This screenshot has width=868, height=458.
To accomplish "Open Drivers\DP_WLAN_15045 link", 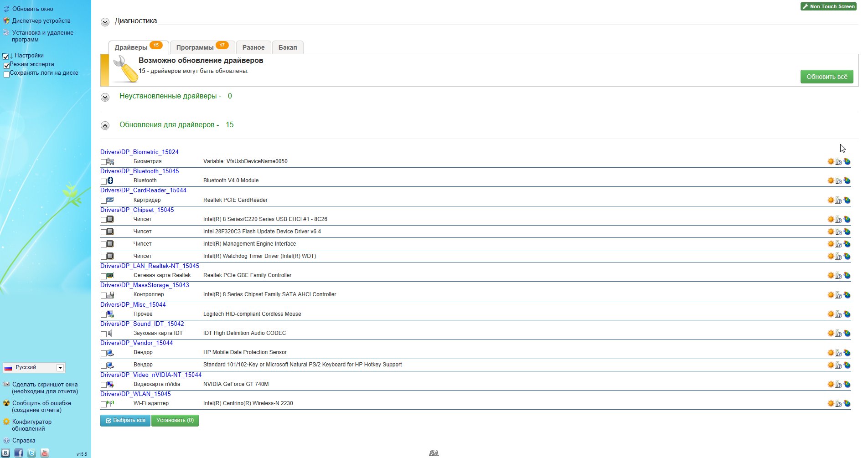I will (x=135, y=394).
